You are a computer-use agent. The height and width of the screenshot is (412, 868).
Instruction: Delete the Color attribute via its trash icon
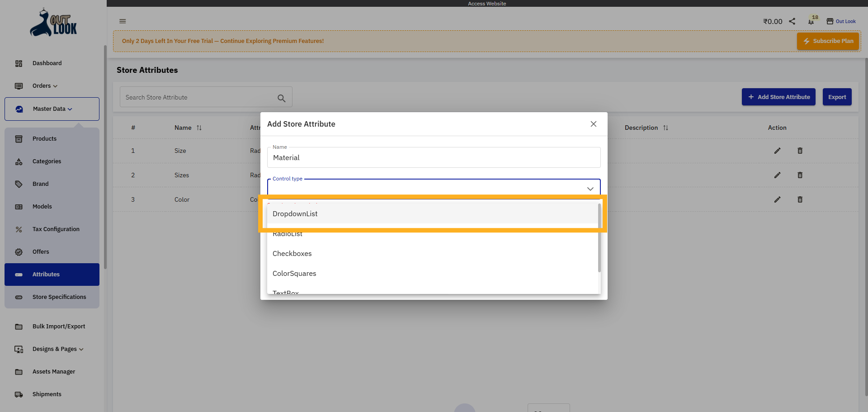click(x=800, y=199)
